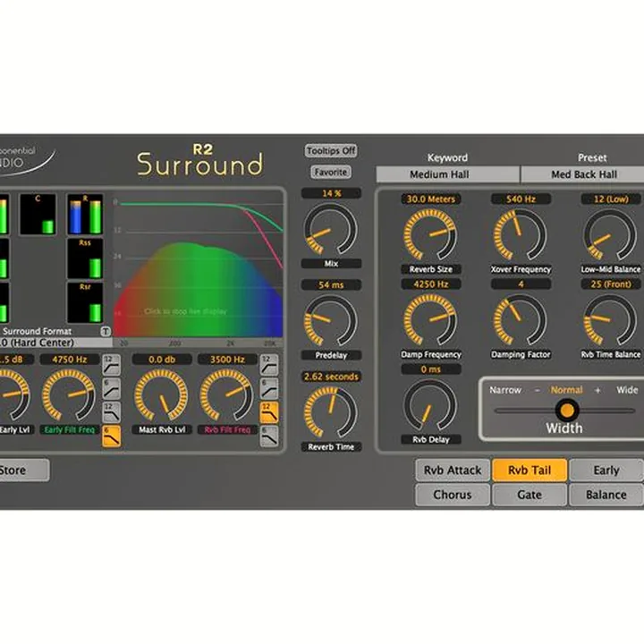Switch to the Rvb Attack tab
Image resolution: width=644 pixels, height=644 pixels.
(453, 470)
